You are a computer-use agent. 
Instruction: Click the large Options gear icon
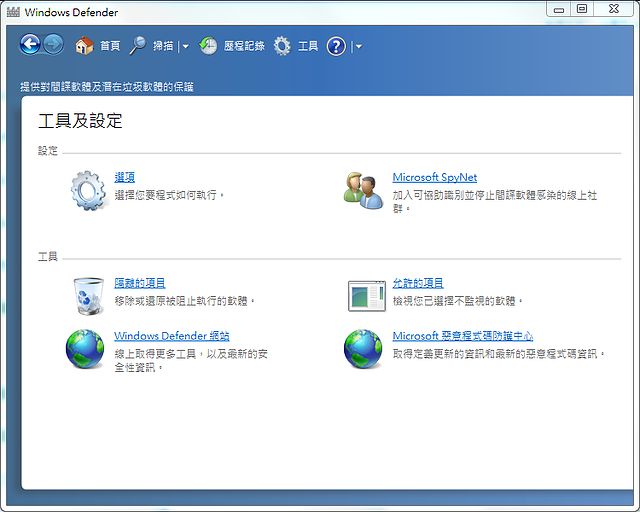tap(88, 190)
